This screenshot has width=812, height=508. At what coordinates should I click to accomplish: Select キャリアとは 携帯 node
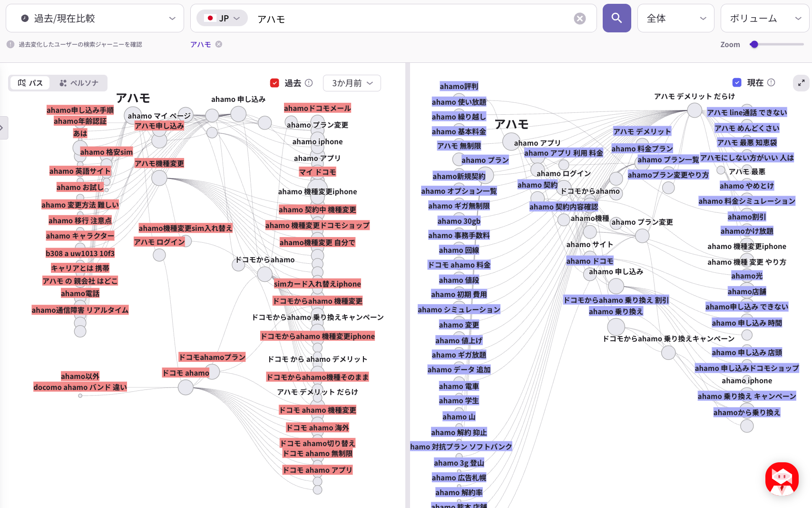[x=80, y=268]
